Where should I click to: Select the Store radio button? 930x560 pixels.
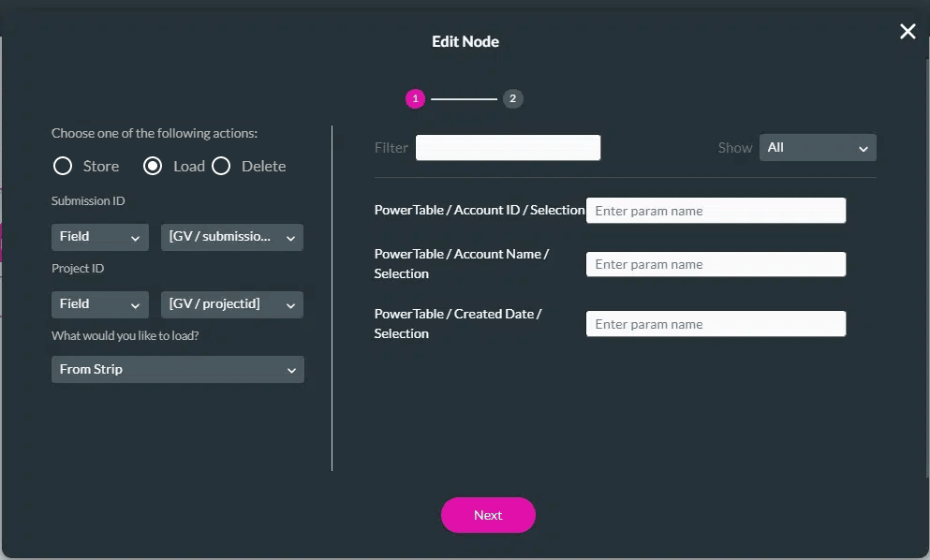(x=63, y=167)
